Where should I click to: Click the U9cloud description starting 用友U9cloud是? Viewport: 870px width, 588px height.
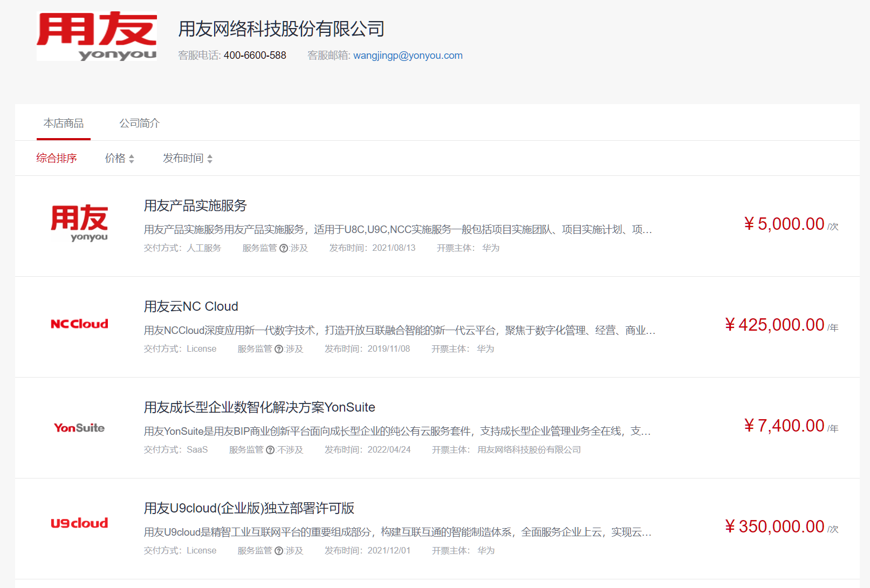pos(398,532)
